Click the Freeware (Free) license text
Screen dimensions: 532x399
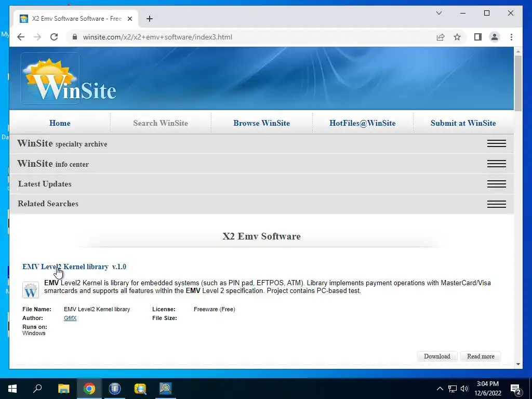coord(215,309)
